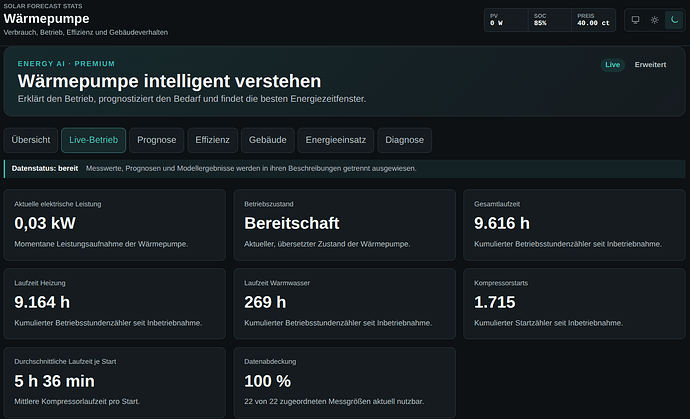Click the SOLAR FORECAST STATS header label
This screenshot has height=419, width=690.
point(43,6)
